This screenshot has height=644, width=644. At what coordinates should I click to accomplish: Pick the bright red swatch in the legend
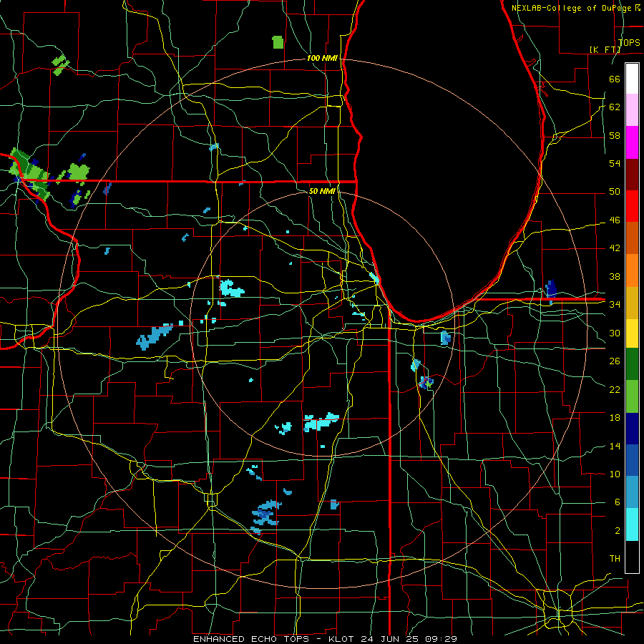click(632, 206)
